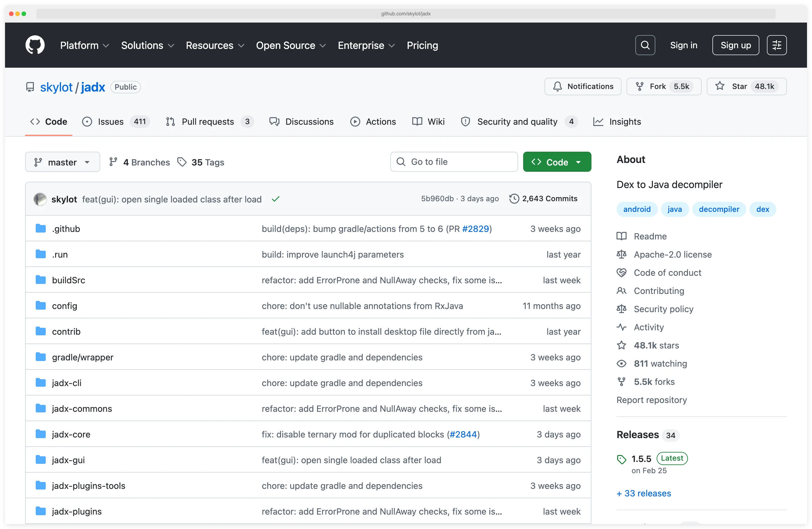Open the master branch selector
The height and width of the screenshot is (529, 812).
[x=62, y=162]
